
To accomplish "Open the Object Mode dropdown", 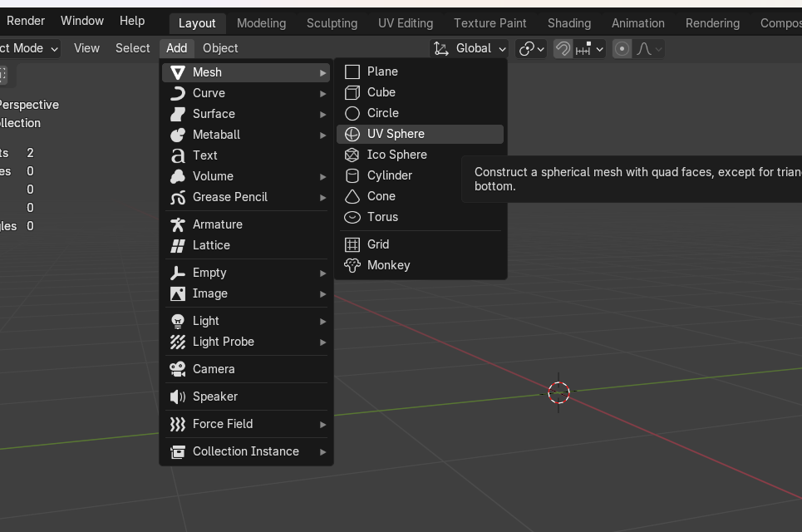I will tap(29, 48).
